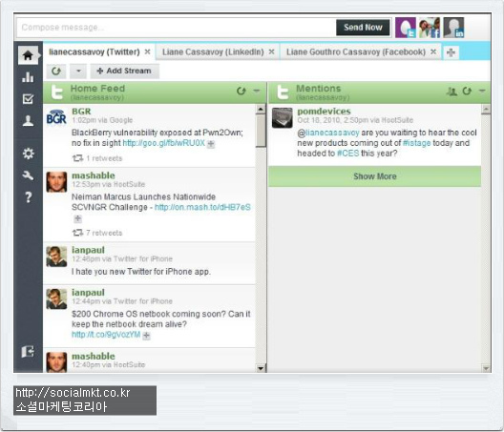Click mashable avatar on 12:53pm tweet

click(x=56, y=182)
